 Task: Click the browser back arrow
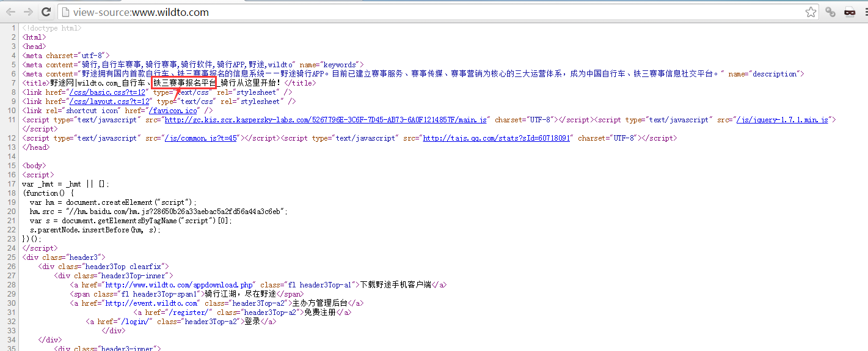click(10, 12)
